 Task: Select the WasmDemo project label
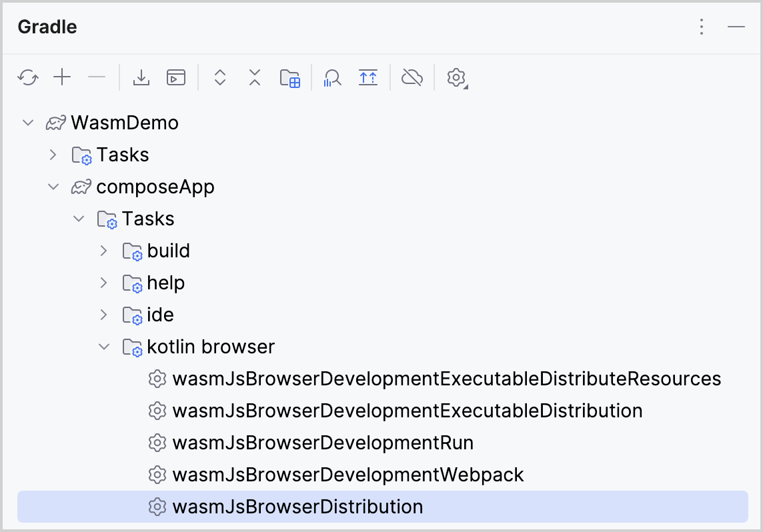(x=125, y=123)
